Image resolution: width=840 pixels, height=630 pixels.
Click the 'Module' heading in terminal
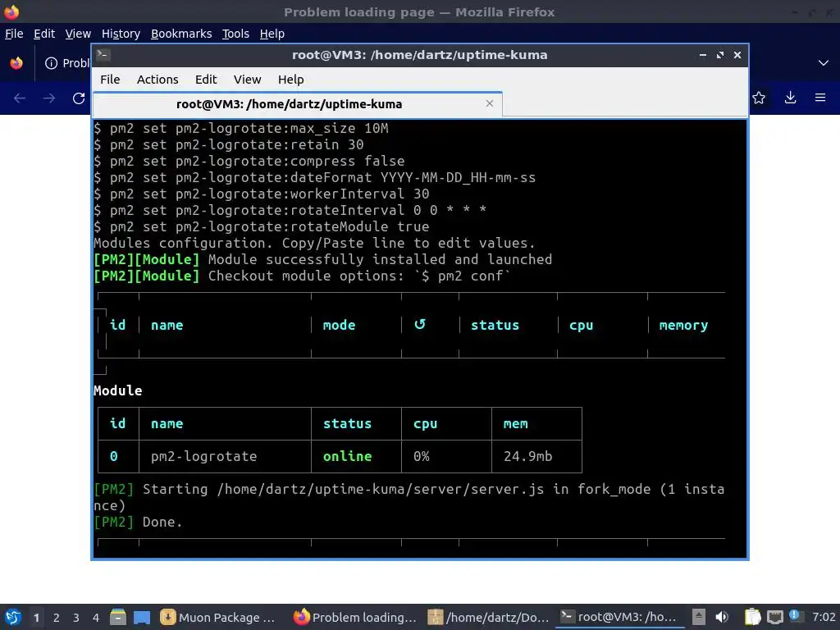tap(118, 390)
